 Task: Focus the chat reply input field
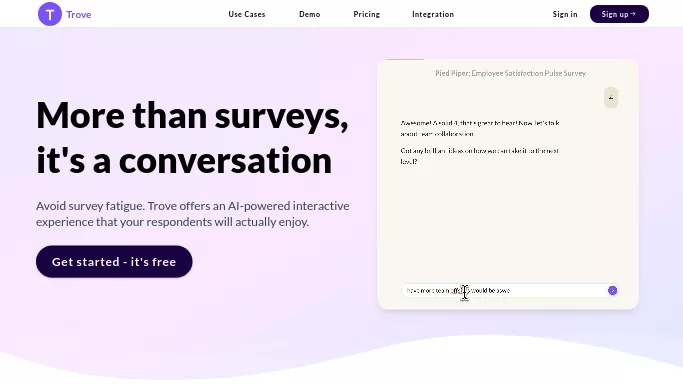(504, 290)
